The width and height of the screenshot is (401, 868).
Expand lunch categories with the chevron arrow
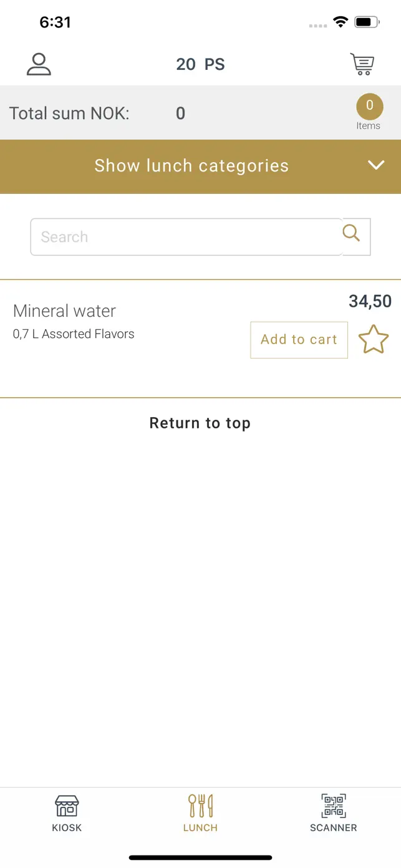tap(375, 165)
